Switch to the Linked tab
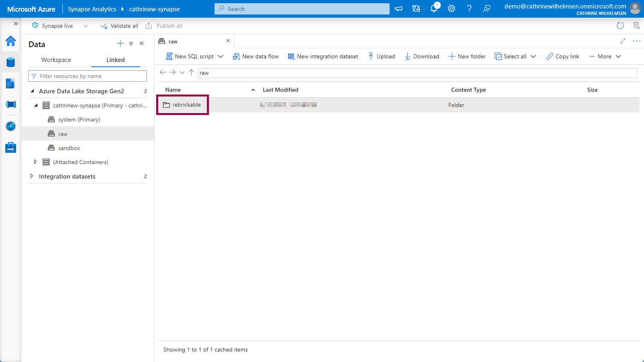 pos(116,60)
